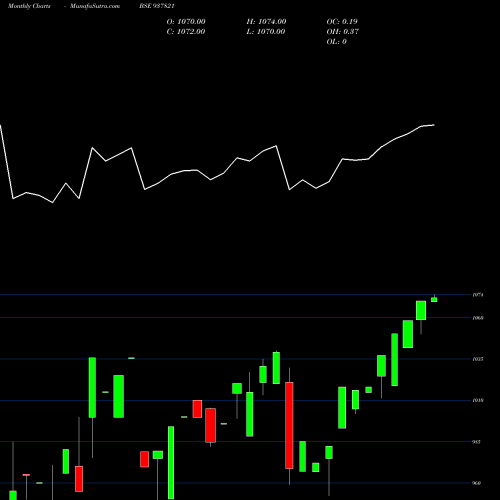Image resolution: width=500 pixels, height=500 pixels.
Task: Click the 'OC: 0.19' reading
Action: 342,22
